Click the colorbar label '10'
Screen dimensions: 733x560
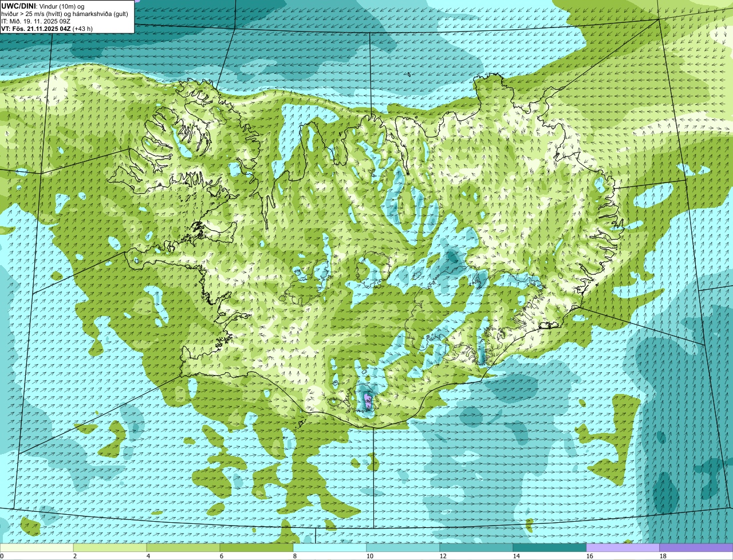pos(370,556)
